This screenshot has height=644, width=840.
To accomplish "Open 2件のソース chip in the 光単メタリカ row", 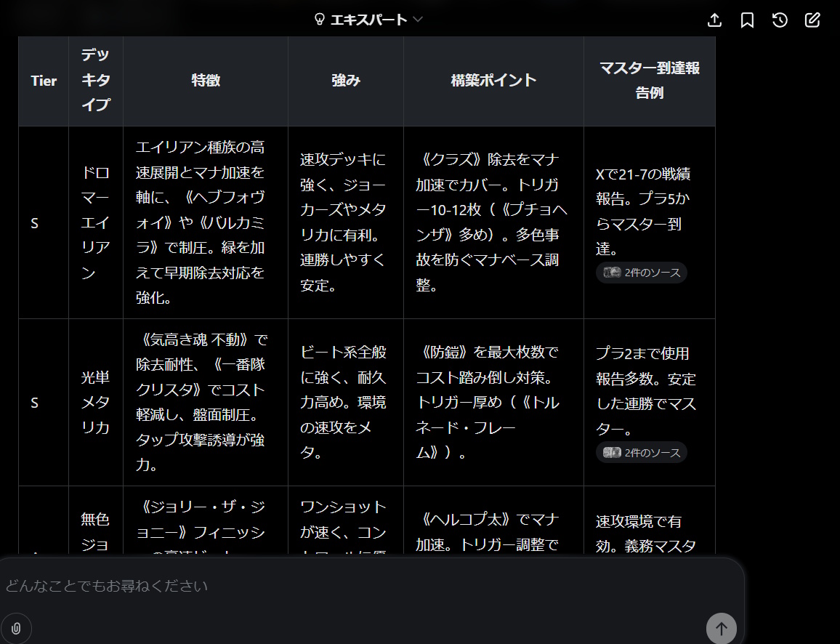I will click(x=642, y=453).
